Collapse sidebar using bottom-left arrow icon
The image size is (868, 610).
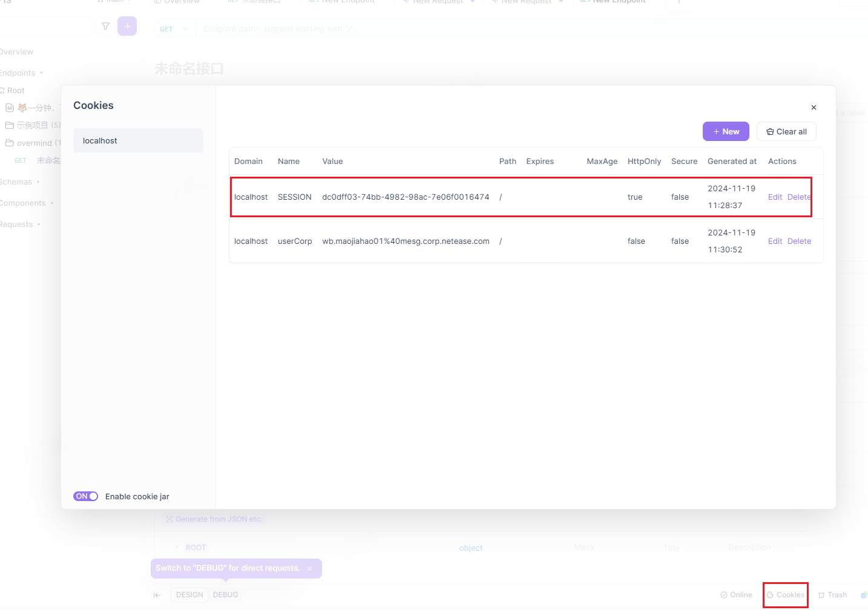[x=157, y=595]
